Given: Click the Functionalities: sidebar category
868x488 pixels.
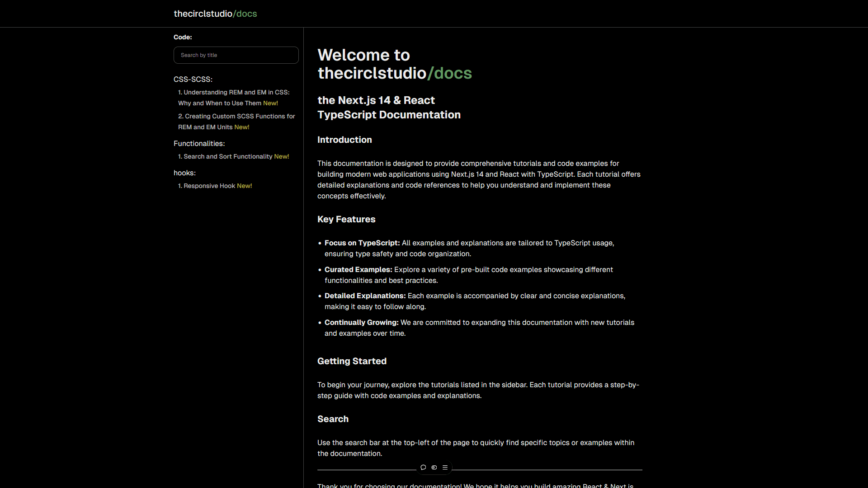Looking at the screenshot, I should 199,143.
